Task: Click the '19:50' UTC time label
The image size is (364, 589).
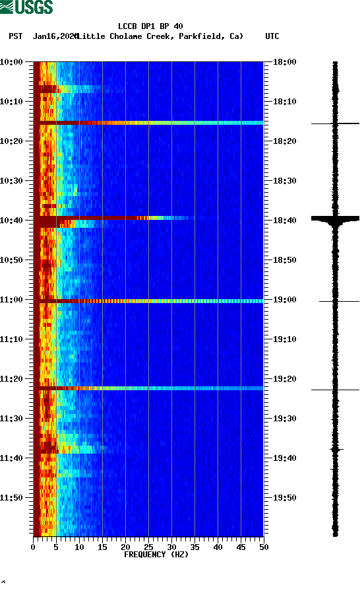Action: click(284, 498)
